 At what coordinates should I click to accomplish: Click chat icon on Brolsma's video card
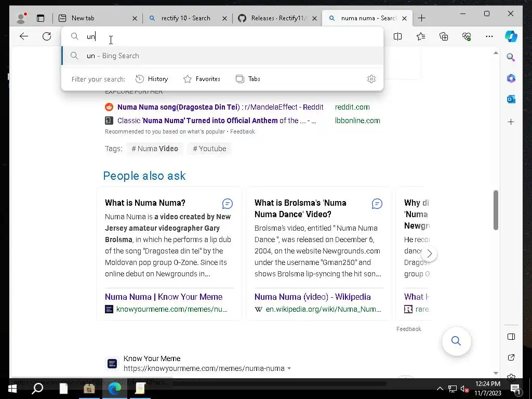377,204
